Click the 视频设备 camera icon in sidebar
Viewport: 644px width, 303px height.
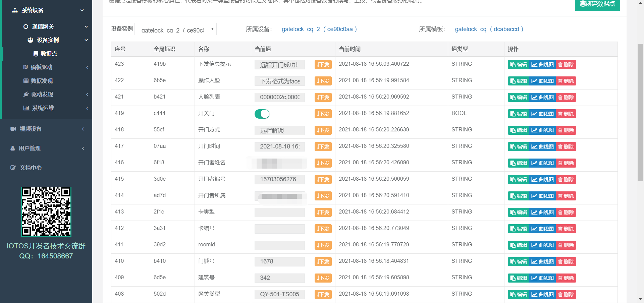(x=13, y=129)
